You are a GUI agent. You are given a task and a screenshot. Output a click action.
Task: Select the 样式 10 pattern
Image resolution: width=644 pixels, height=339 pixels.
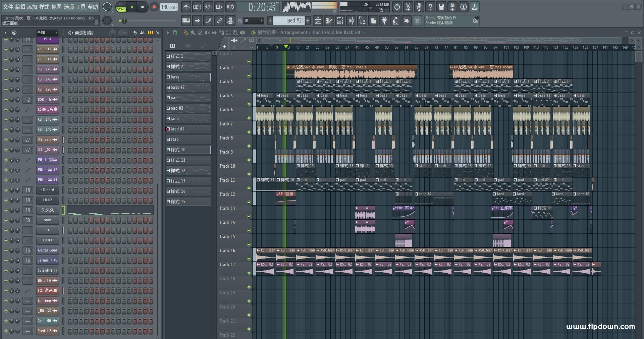click(x=189, y=150)
